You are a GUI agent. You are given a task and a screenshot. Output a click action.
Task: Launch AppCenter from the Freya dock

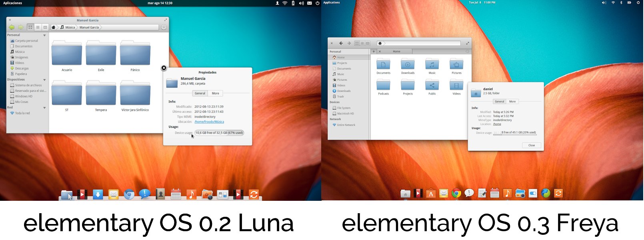pyautogui.click(x=431, y=194)
